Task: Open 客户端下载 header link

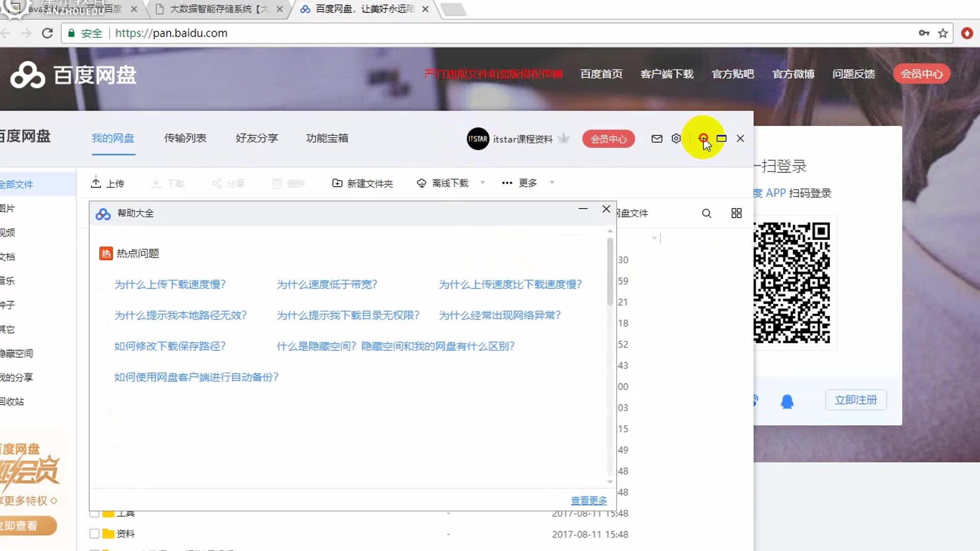Action: pyautogui.click(x=667, y=74)
